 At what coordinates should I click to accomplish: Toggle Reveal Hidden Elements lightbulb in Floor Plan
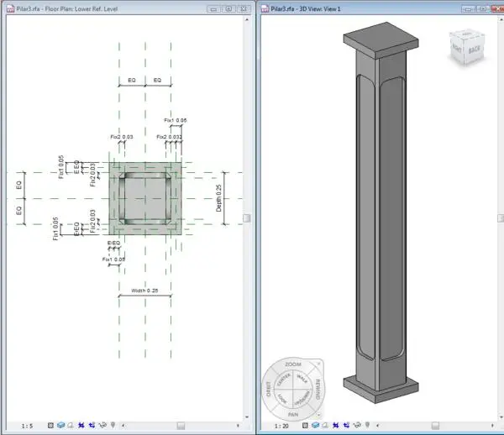pyautogui.click(x=113, y=426)
